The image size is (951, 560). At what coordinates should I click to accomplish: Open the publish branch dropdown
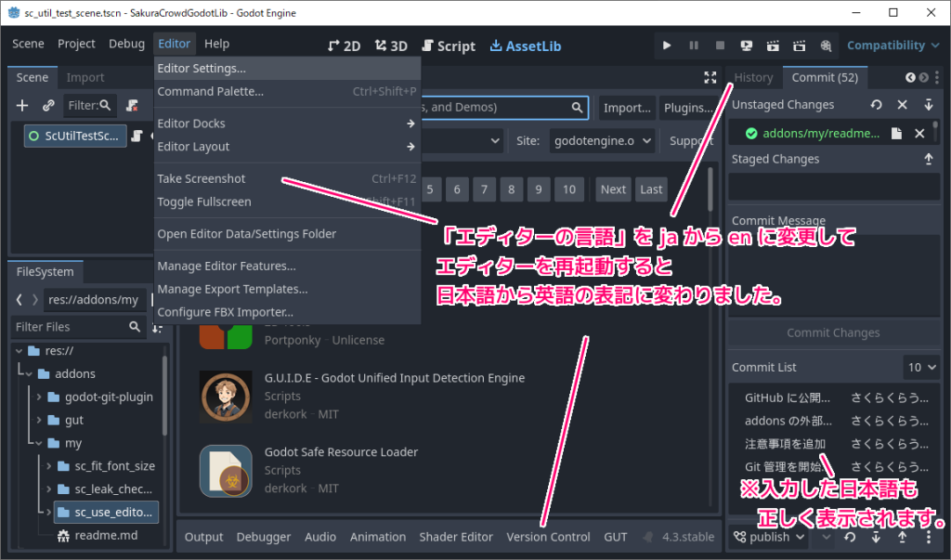[770, 537]
